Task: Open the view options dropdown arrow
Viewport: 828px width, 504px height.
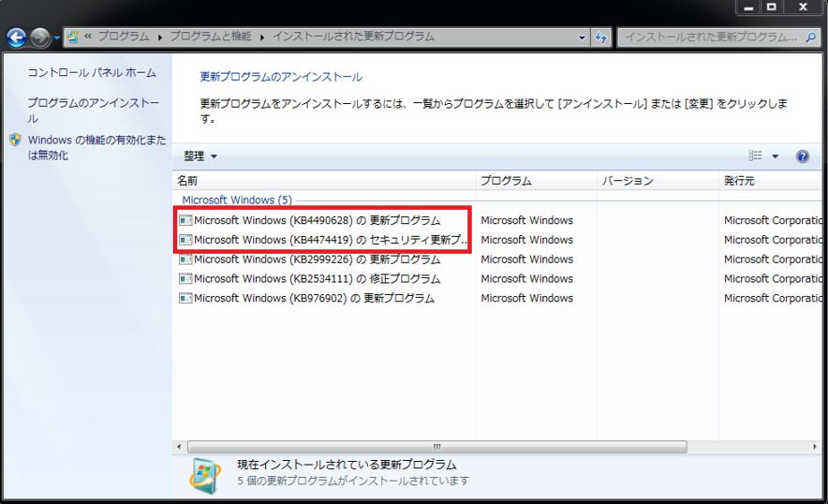Action: click(x=776, y=156)
